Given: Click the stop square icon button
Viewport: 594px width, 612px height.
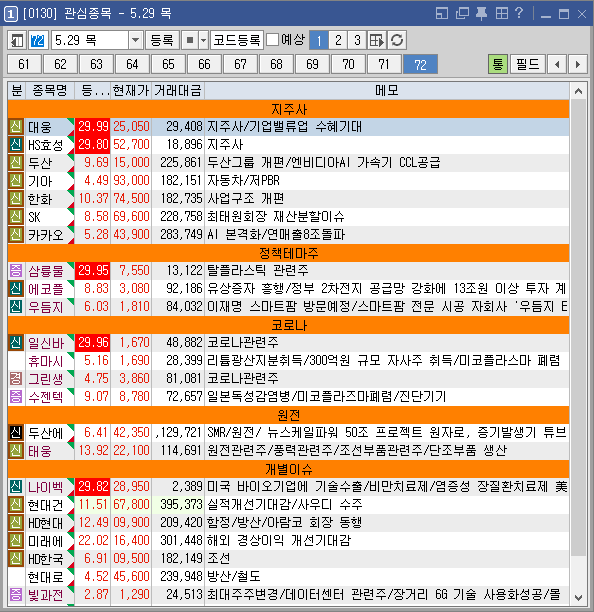Looking at the screenshot, I should 190,40.
